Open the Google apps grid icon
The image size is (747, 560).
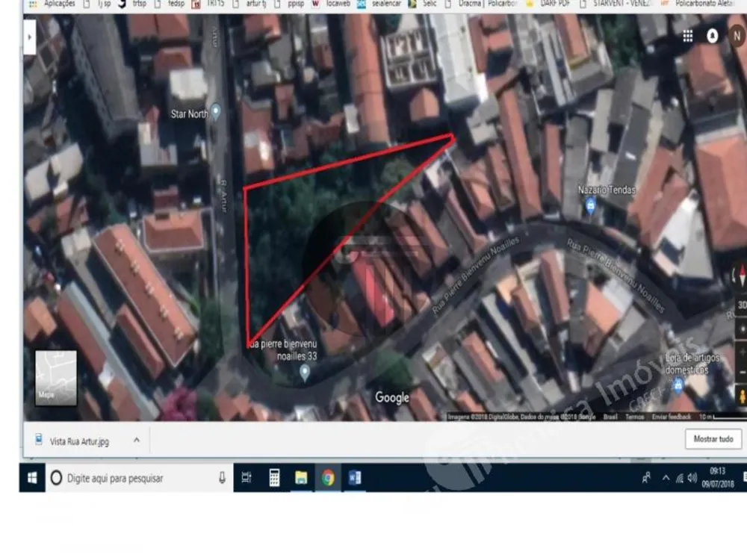pos(687,36)
